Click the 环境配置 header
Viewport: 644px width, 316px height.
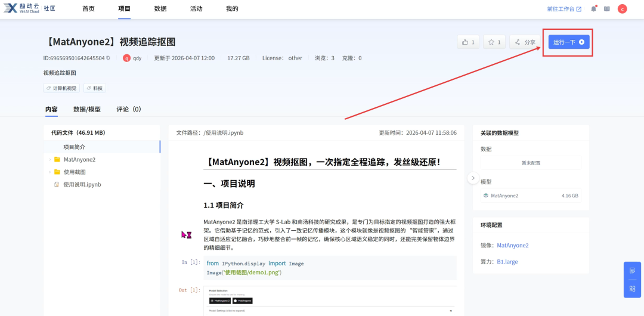pos(491,225)
